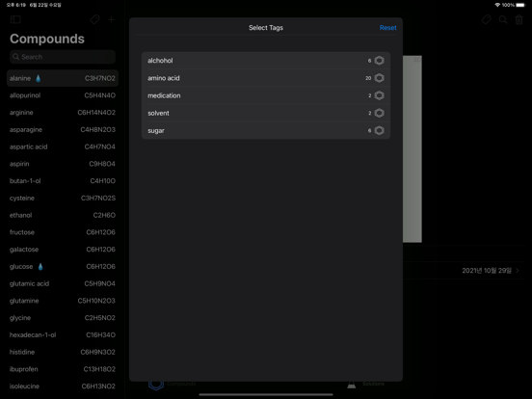Viewport: 532px width, 399px height.
Task: Select glycine in the compounds list
Action: (x=63, y=318)
